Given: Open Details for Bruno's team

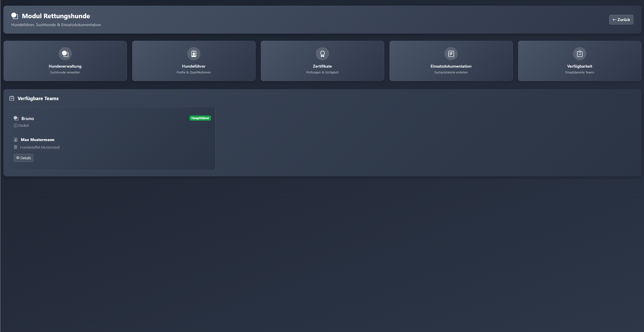Looking at the screenshot, I should tap(24, 158).
